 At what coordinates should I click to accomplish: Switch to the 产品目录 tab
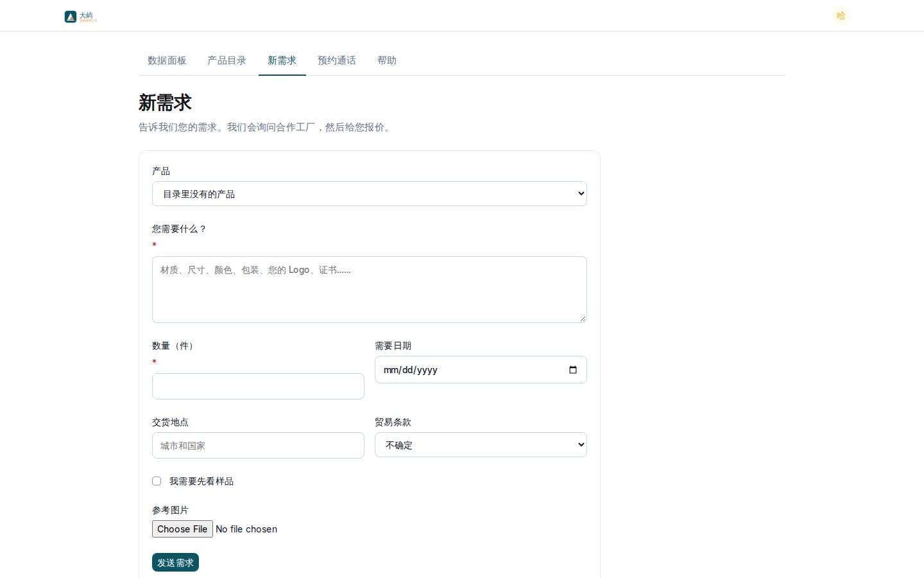coord(227,60)
